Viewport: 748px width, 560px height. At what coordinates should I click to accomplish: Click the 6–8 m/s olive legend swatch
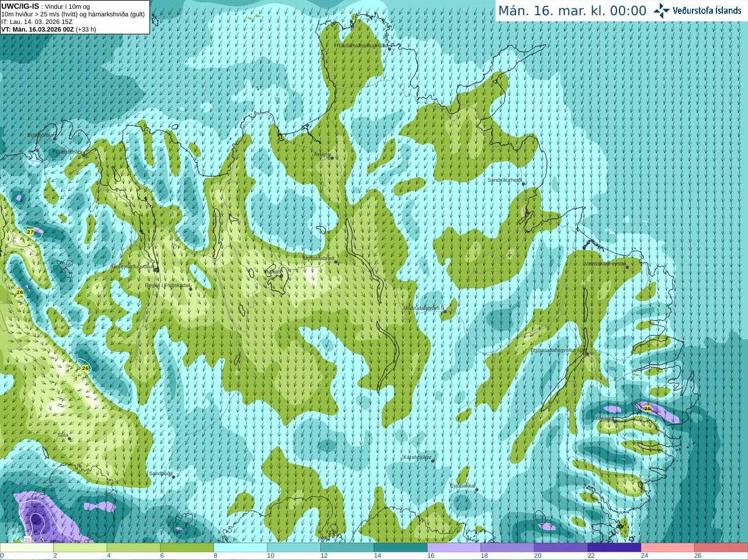[187, 548]
